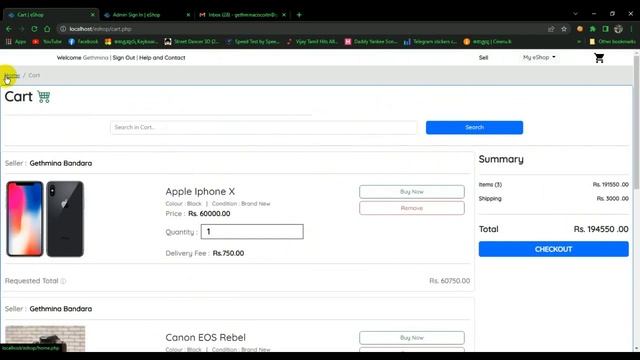Click the site info icon in address bar

[63, 29]
